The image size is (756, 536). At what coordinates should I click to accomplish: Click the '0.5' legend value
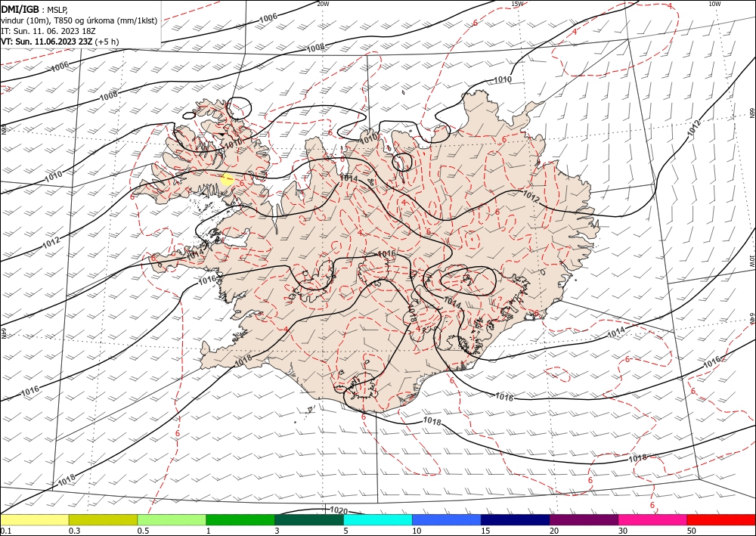tap(143, 531)
